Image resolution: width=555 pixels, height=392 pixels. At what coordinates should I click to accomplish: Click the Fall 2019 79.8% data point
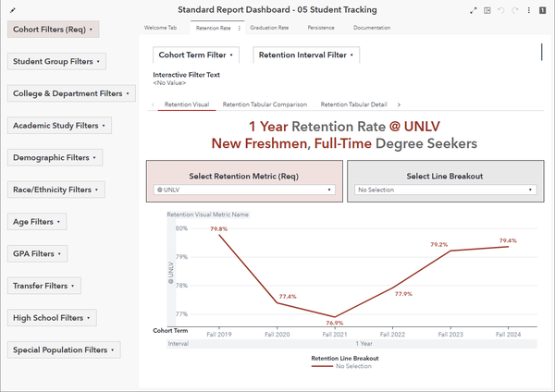coord(219,235)
